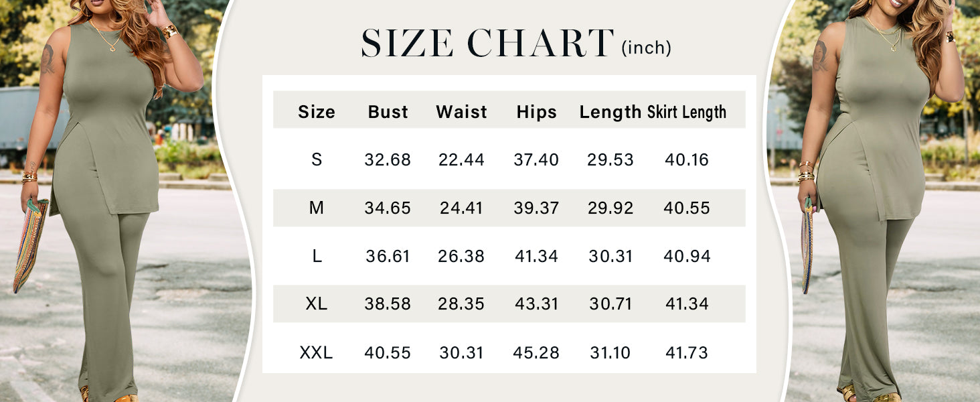
Task: Select the Bust column header
Action: [388, 112]
